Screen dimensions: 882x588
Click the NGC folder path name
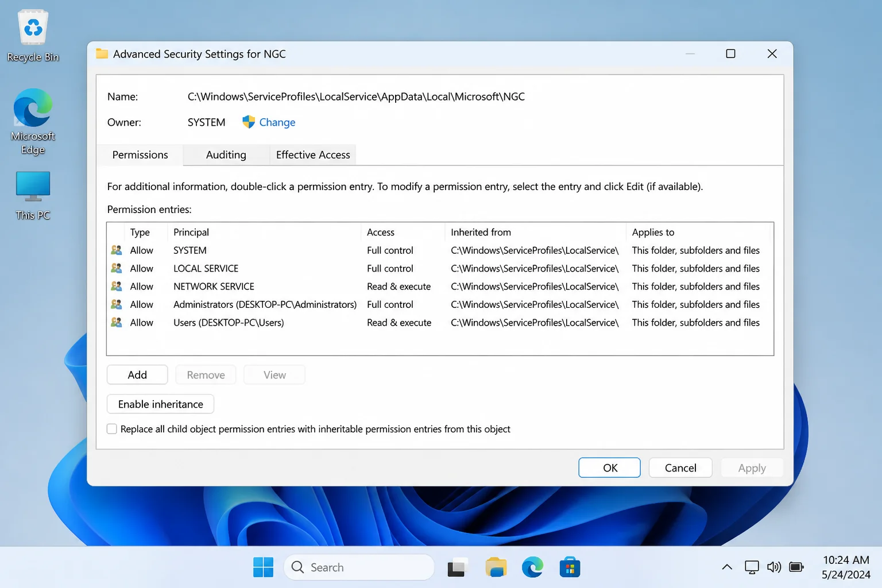(x=356, y=96)
